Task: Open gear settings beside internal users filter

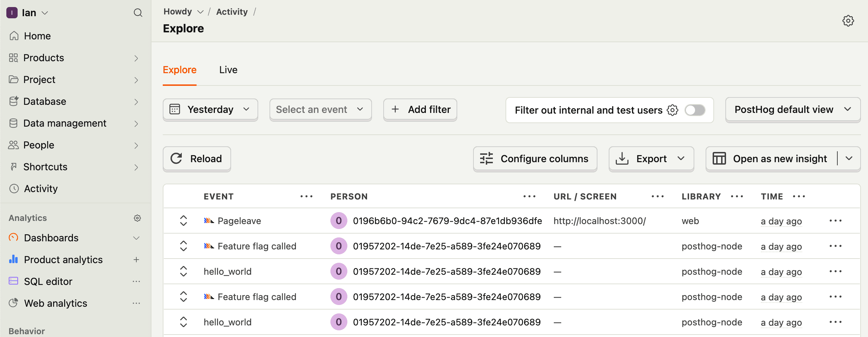Action: (x=672, y=110)
